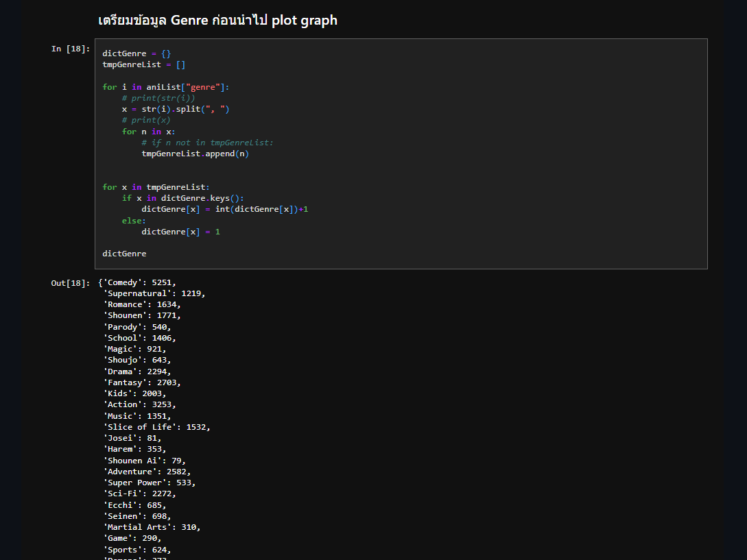
Task: Click output row 'Adventure': 2582
Action: coord(147,472)
